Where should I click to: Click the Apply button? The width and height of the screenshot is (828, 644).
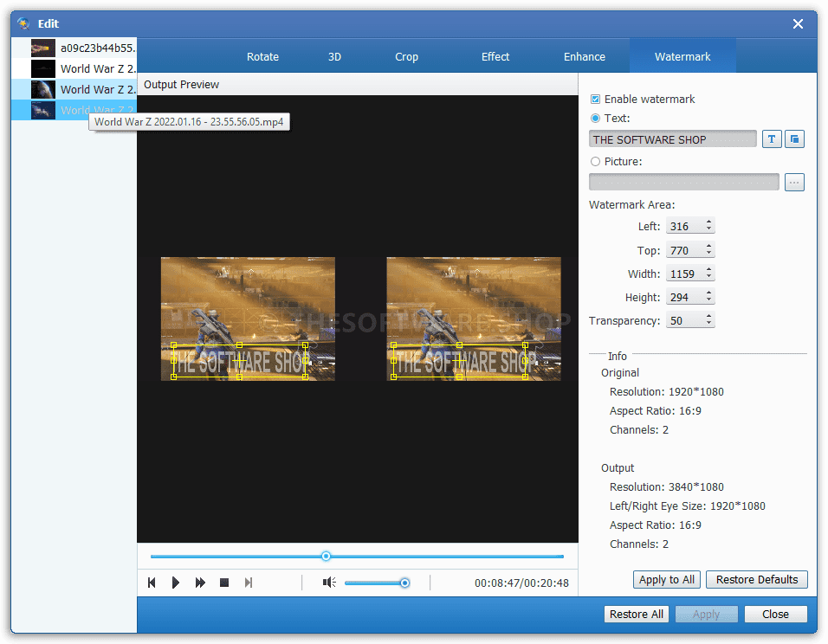pos(706,614)
